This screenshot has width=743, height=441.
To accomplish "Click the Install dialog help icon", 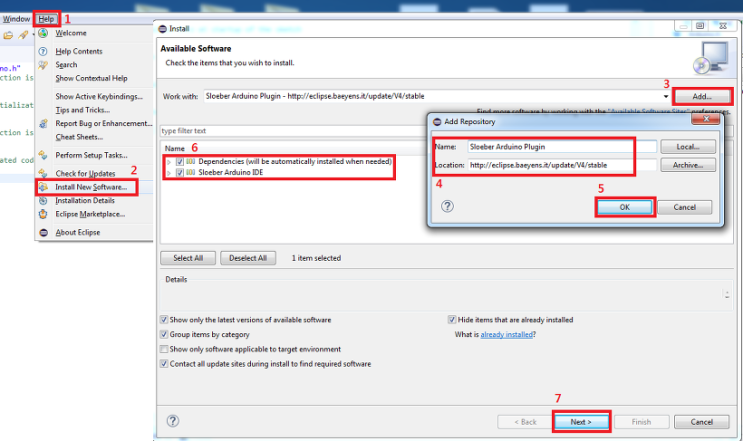I will tap(173, 421).
